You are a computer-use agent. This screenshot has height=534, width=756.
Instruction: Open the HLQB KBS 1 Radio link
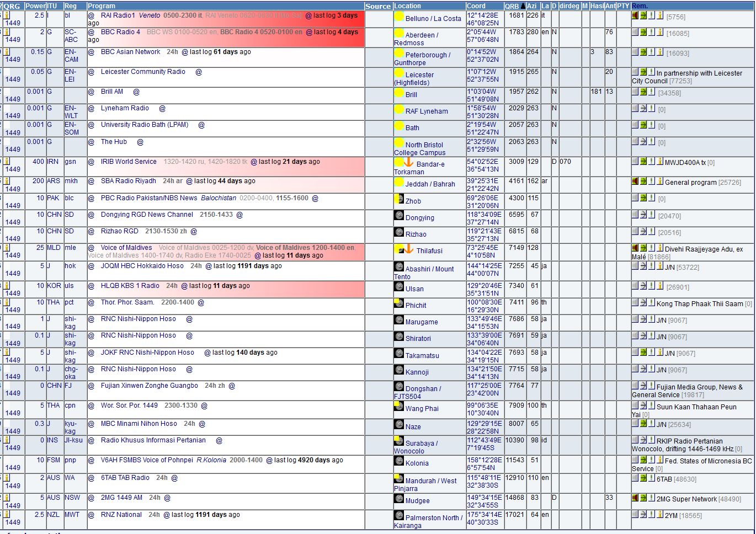pos(130,286)
